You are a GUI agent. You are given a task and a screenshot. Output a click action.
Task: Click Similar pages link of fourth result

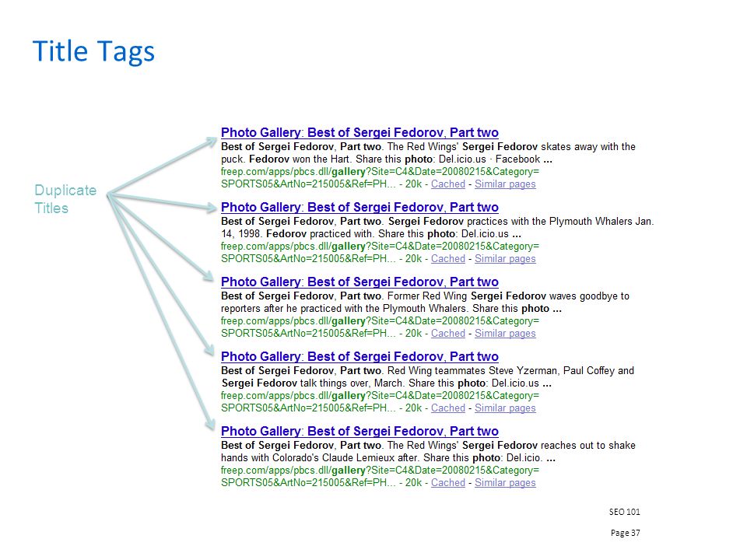click(x=505, y=408)
